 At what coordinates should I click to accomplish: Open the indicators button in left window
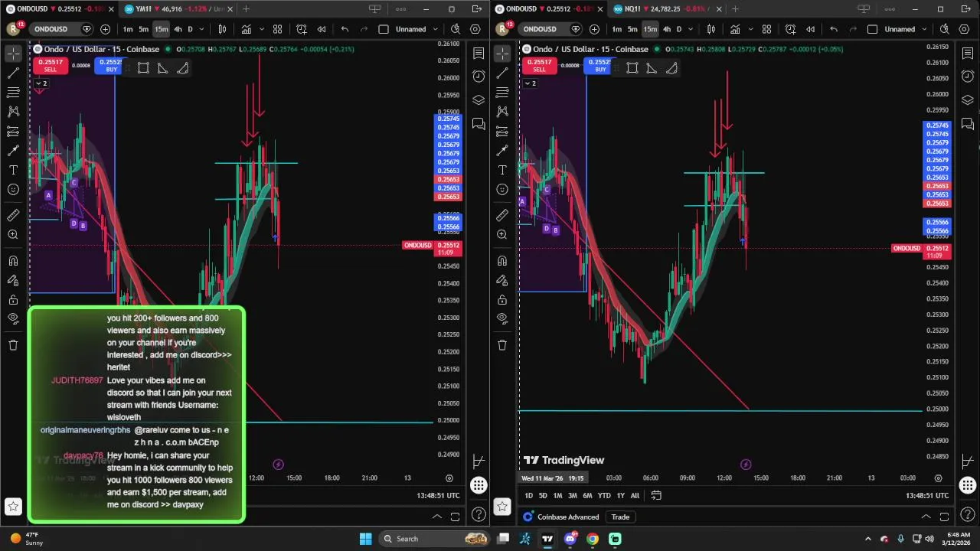click(247, 29)
